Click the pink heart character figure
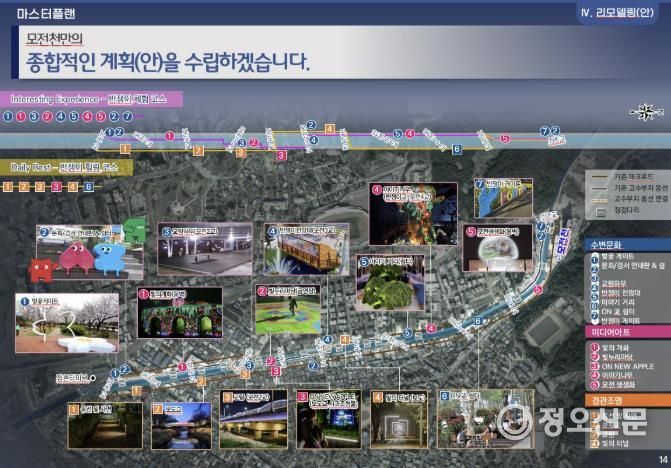Viewport: 671px width, 468px height. [x=76, y=257]
